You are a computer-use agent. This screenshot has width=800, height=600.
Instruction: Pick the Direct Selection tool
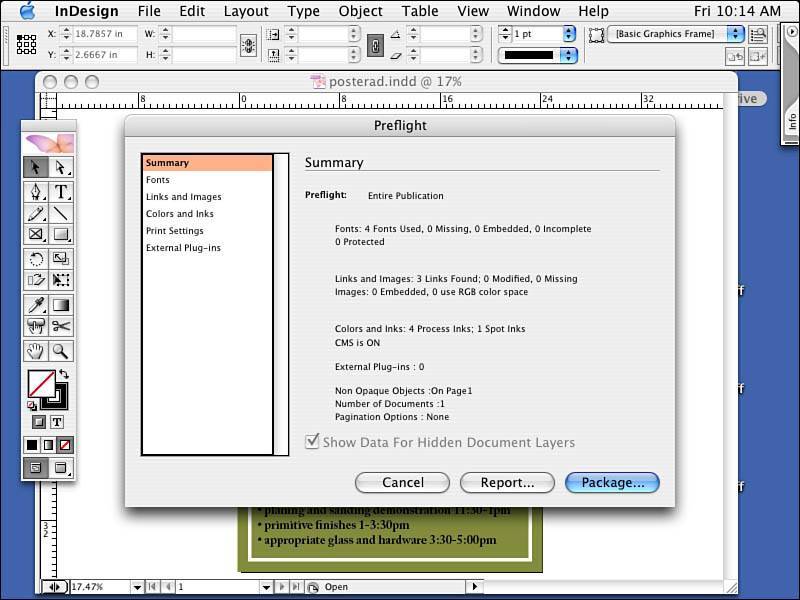point(61,167)
